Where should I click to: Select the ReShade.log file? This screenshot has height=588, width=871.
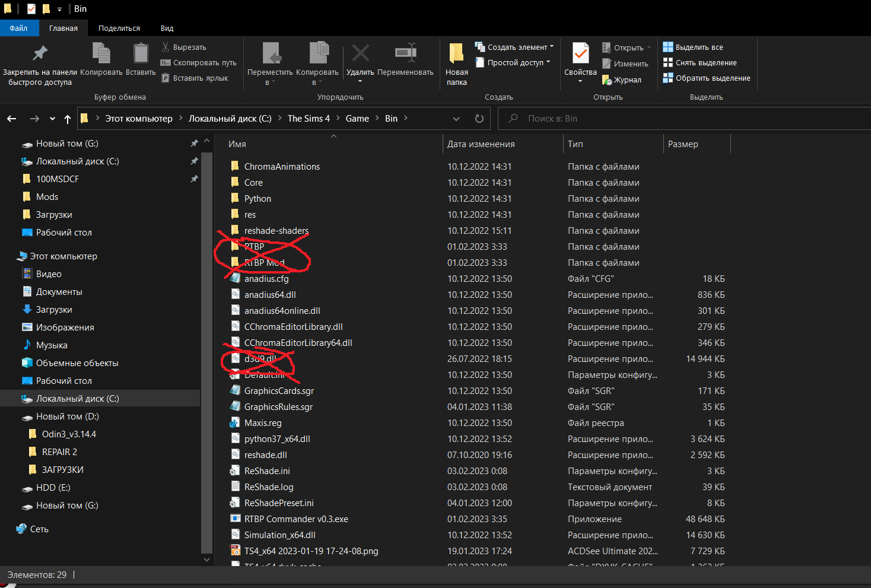[x=269, y=487]
